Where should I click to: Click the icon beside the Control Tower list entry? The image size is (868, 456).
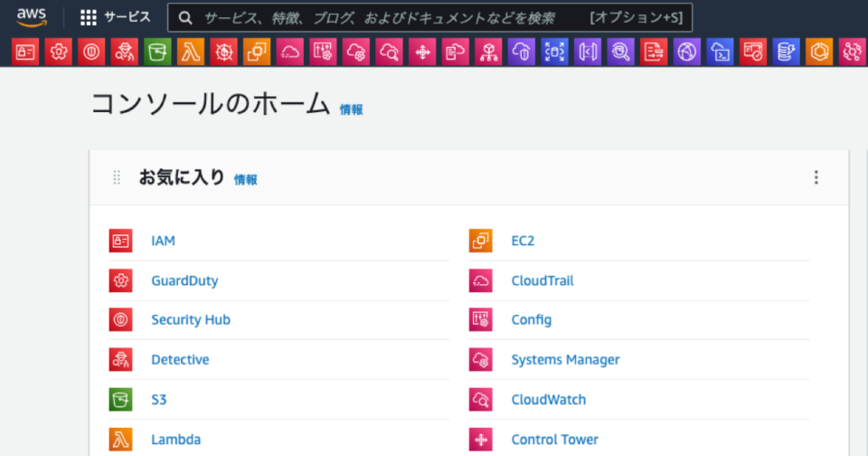click(x=480, y=440)
